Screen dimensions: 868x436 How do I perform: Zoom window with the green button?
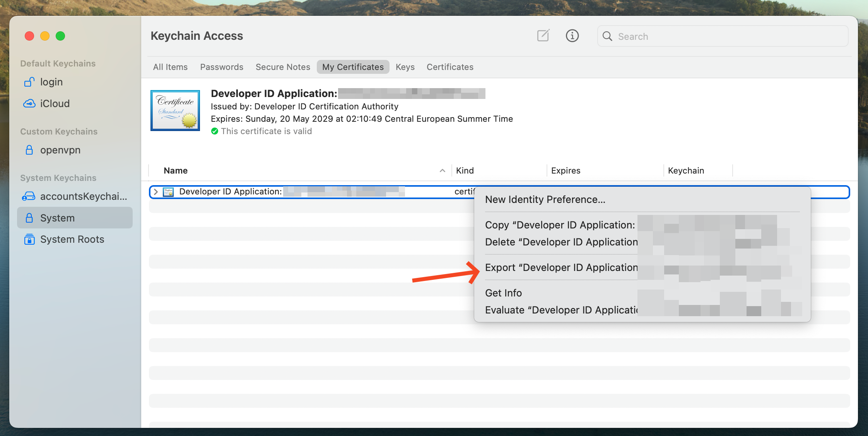point(60,36)
